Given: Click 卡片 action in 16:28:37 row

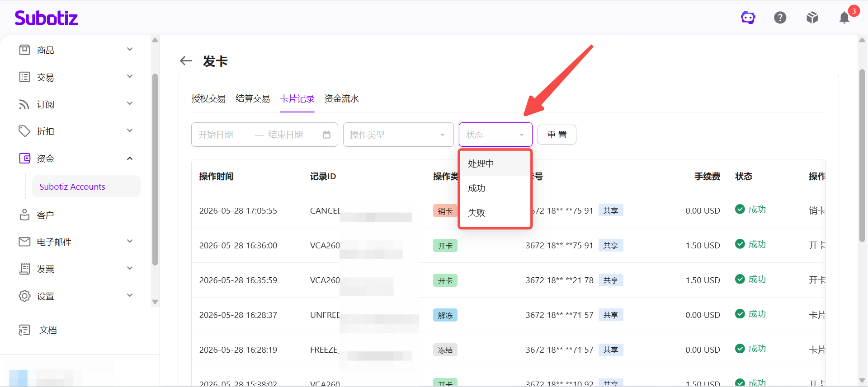Looking at the screenshot, I should [816, 315].
